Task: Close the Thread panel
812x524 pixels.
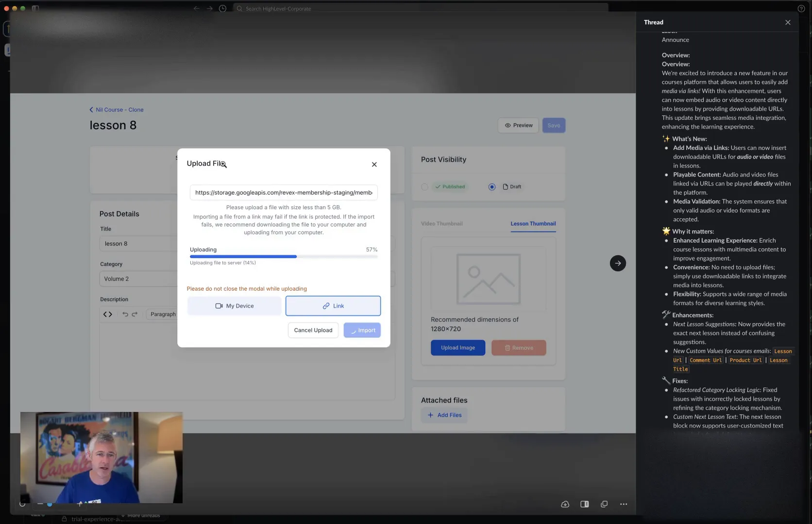Action: [788, 22]
